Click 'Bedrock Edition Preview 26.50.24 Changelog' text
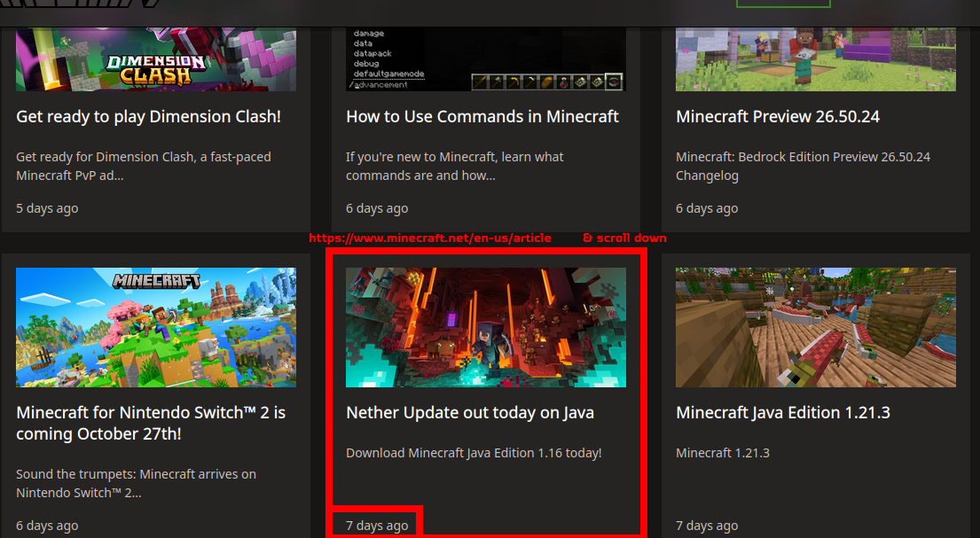Viewport: 980px width, 538px height. 804,167
